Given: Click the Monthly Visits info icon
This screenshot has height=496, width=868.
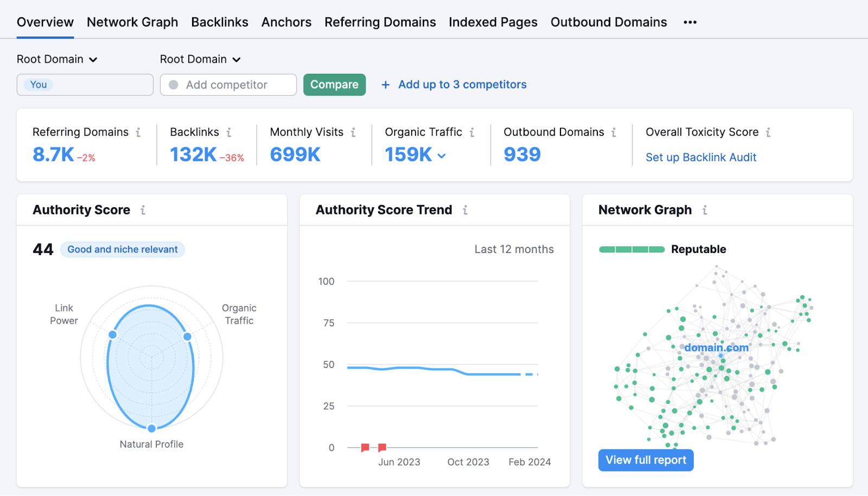Looking at the screenshot, I should [353, 132].
